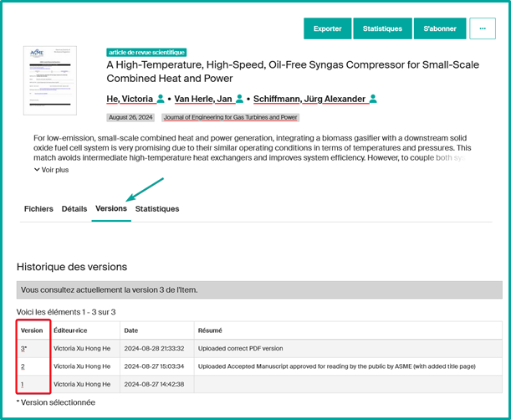
Task: Click the ASME article thumbnail preview
Action: pos(49,80)
